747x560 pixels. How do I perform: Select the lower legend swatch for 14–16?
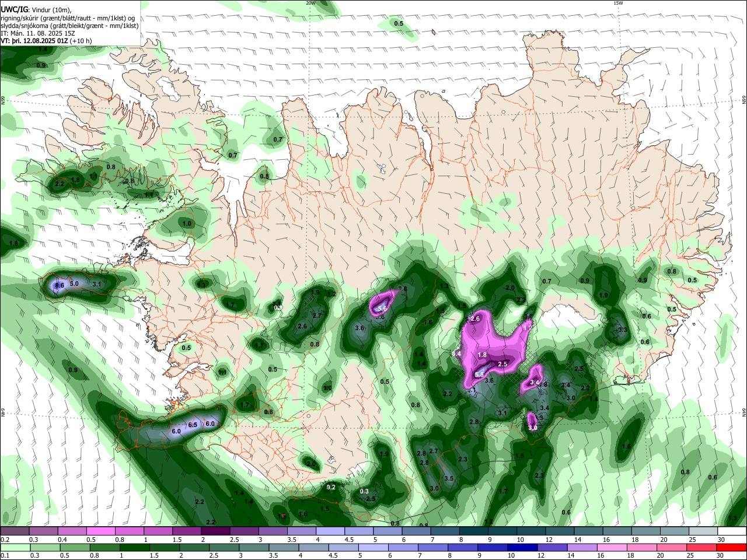(581, 547)
